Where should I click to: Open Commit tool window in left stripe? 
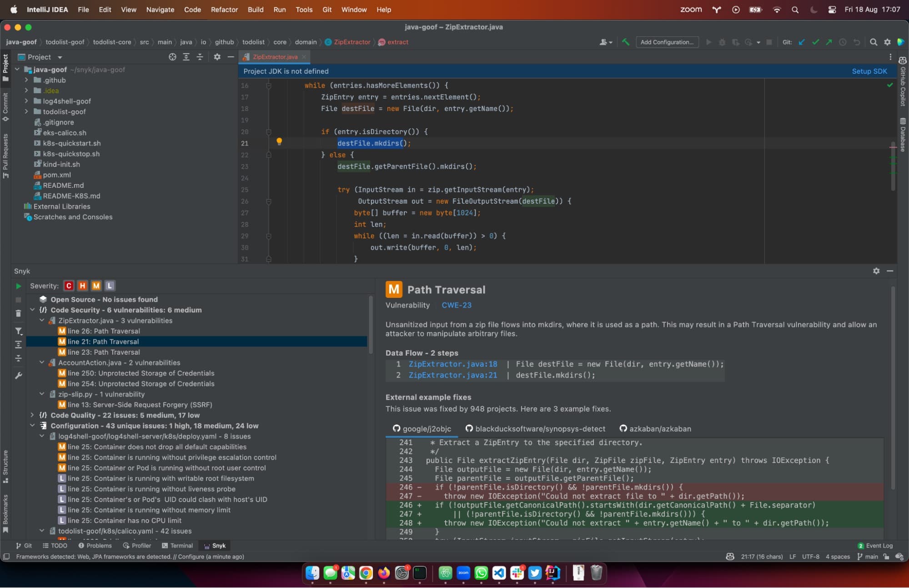click(5, 106)
